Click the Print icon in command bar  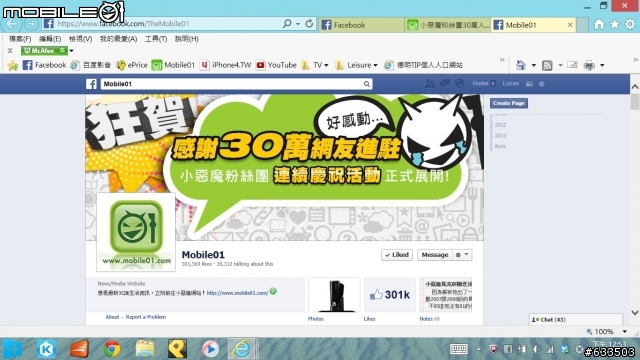589,65
